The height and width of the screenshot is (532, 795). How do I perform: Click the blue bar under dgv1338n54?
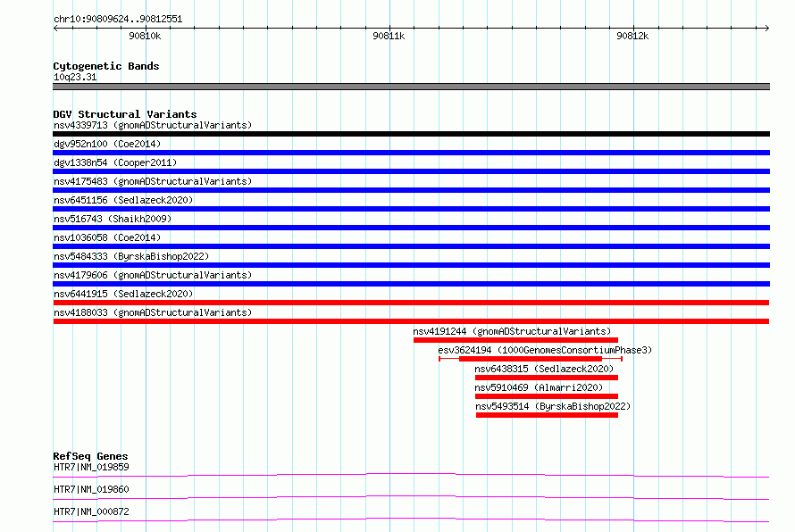click(411, 171)
